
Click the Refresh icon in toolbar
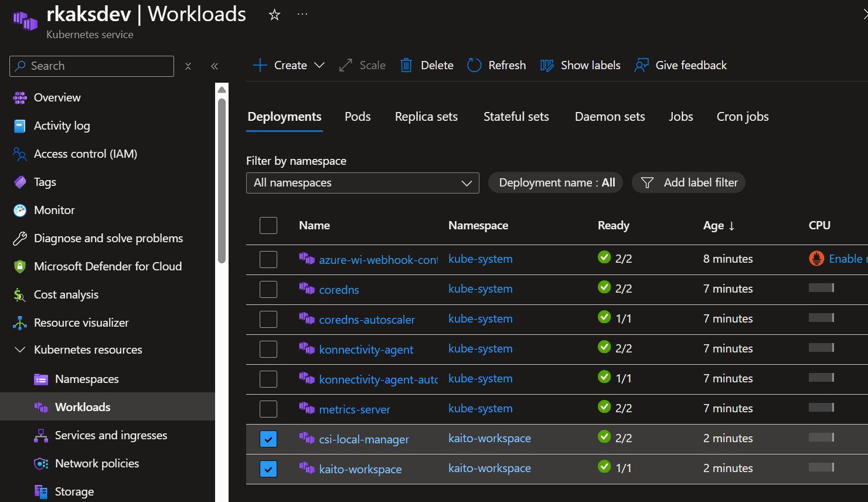pyautogui.click(x=474, y=65)
